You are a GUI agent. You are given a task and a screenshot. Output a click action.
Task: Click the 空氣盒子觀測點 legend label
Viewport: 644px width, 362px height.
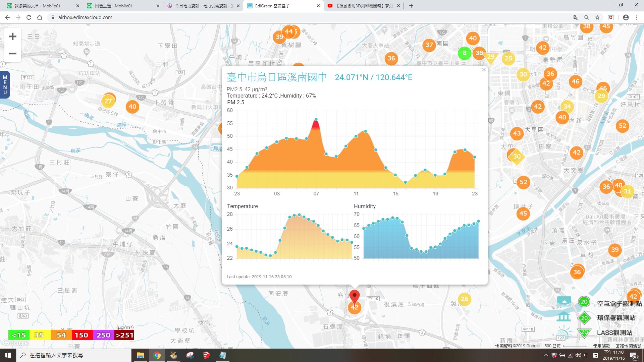tap(619, 304)
